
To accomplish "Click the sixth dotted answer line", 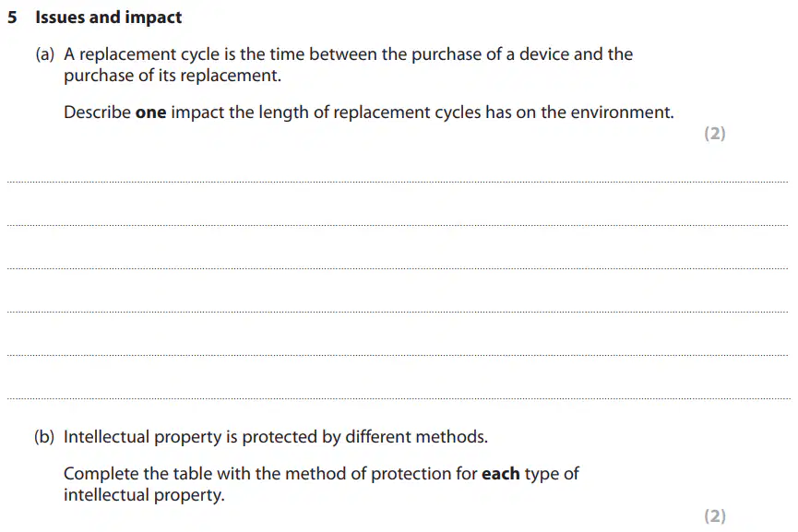I will click(x=398, y=398).
